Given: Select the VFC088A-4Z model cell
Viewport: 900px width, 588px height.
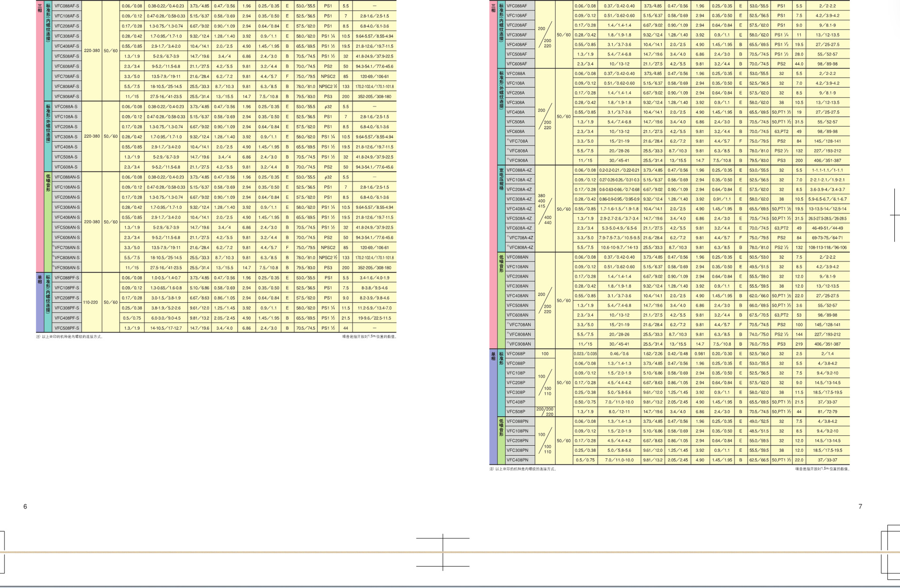Looking at the screenshot, I should point(519,171).
